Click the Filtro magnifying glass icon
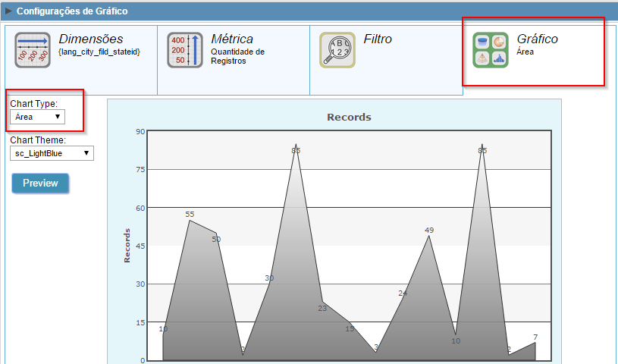Image resolution: width=618 pixels, height=364 pixels. click(337, 50)
